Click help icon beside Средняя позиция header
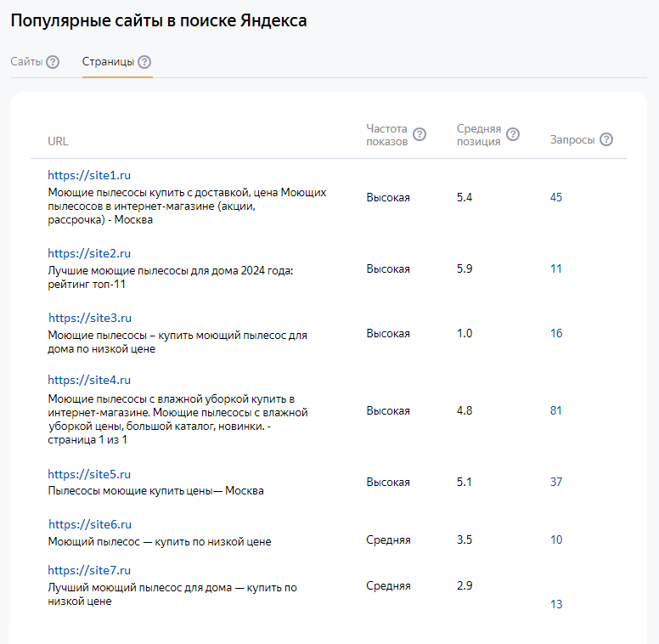The width and height of the screenshot is (659, 644). tap(512, 134)
